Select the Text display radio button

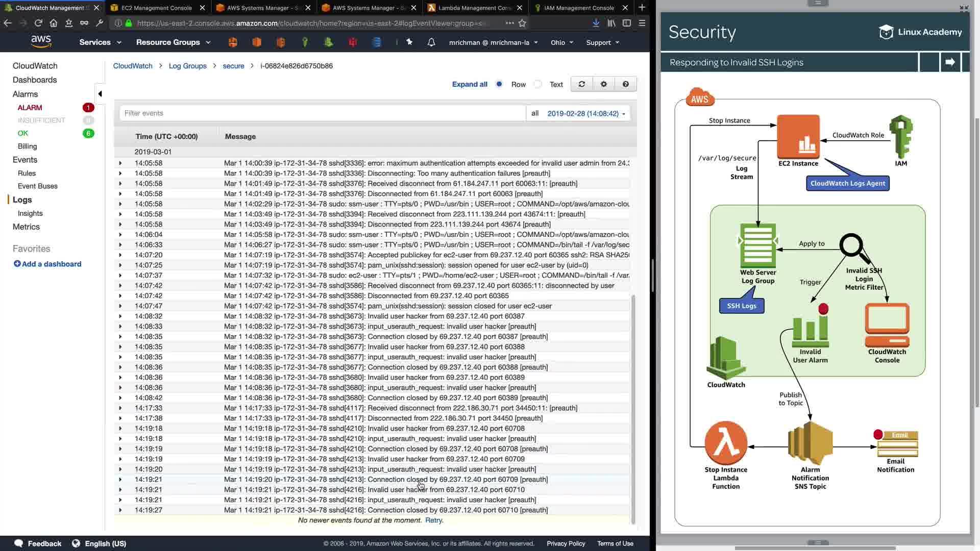[x=538, y=84]
